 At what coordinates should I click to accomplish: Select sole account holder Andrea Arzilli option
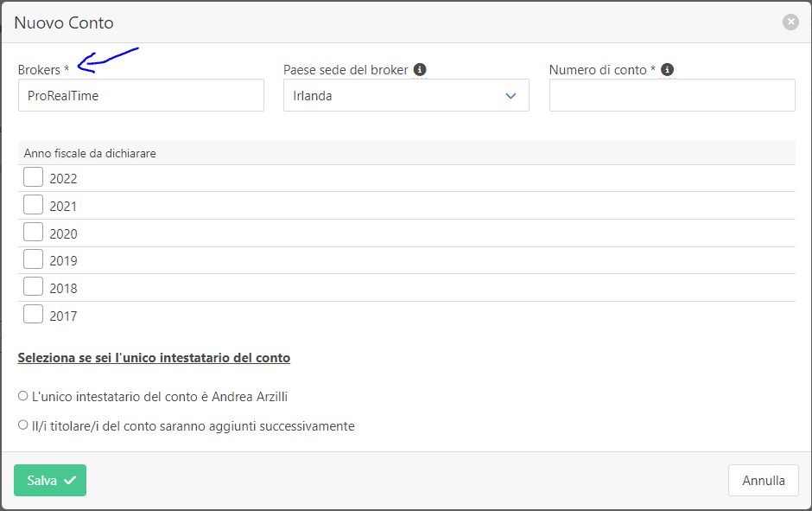click(22, 396)
